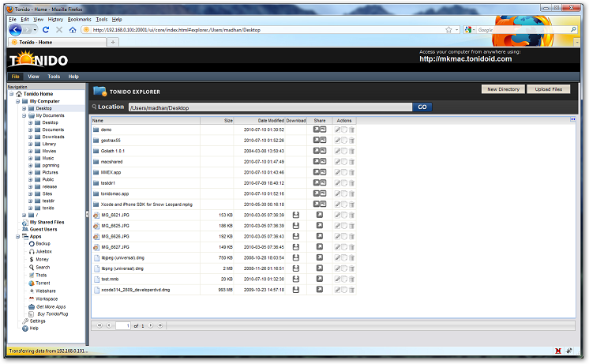The image size is (589, 364).
Task: Click the download icon for IMG_6621.JPG
Action: pyautogui.click(x=296, y=215)
